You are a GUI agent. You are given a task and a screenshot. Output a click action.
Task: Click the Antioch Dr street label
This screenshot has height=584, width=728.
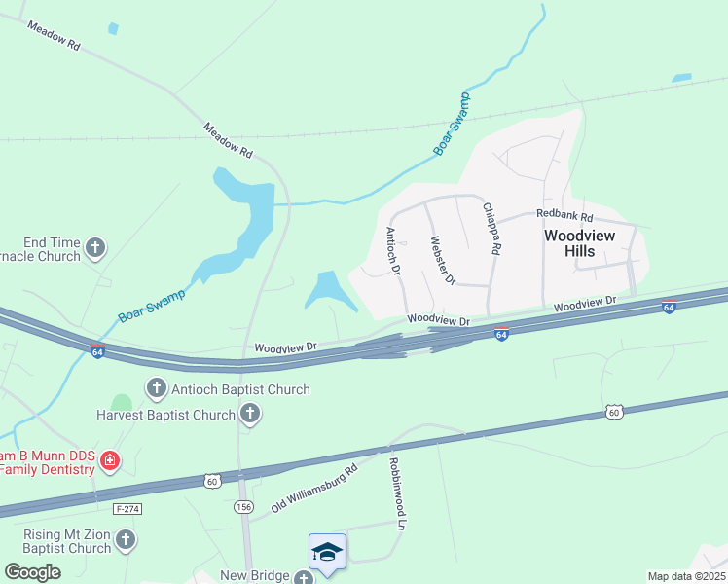pyautogui.click(x=393, y=251)
